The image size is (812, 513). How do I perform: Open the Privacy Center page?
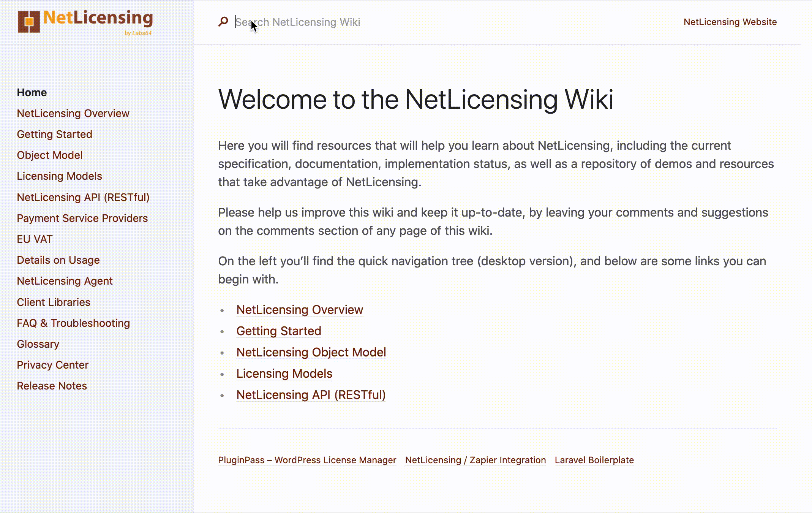[x=53, y=365]
